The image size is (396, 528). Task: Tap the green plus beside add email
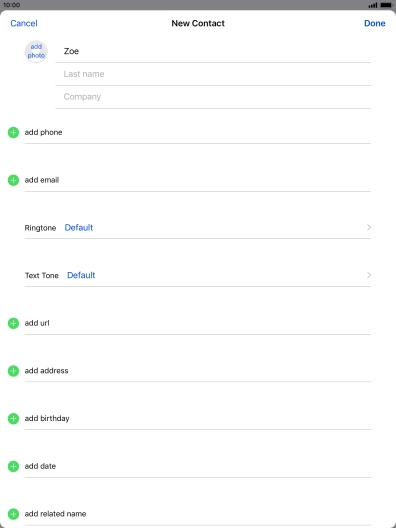(13, 180)
